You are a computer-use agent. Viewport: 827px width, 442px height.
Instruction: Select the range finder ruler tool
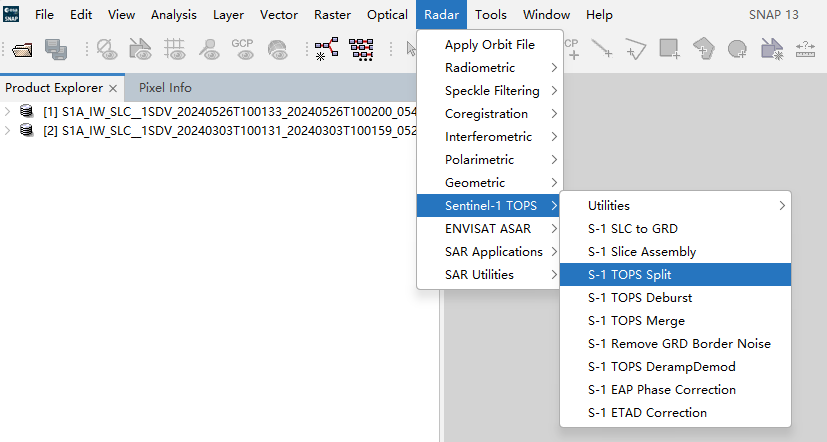(x=805, y=50)
